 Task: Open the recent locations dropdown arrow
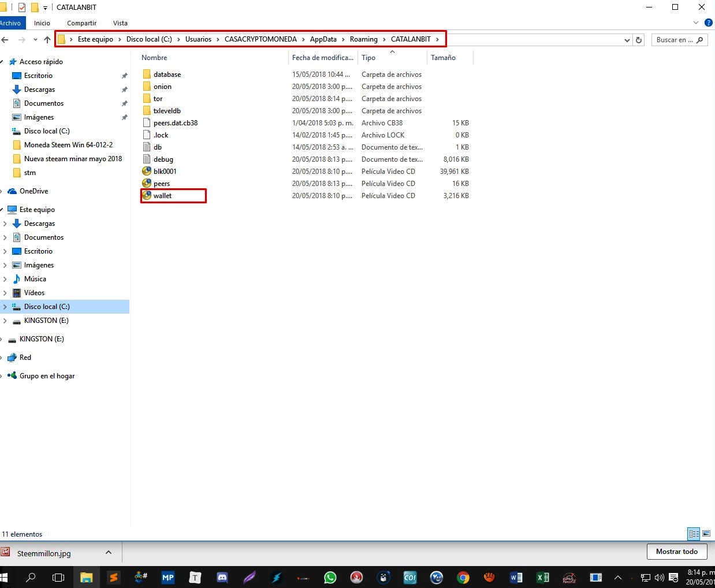[x=35, y=40]
